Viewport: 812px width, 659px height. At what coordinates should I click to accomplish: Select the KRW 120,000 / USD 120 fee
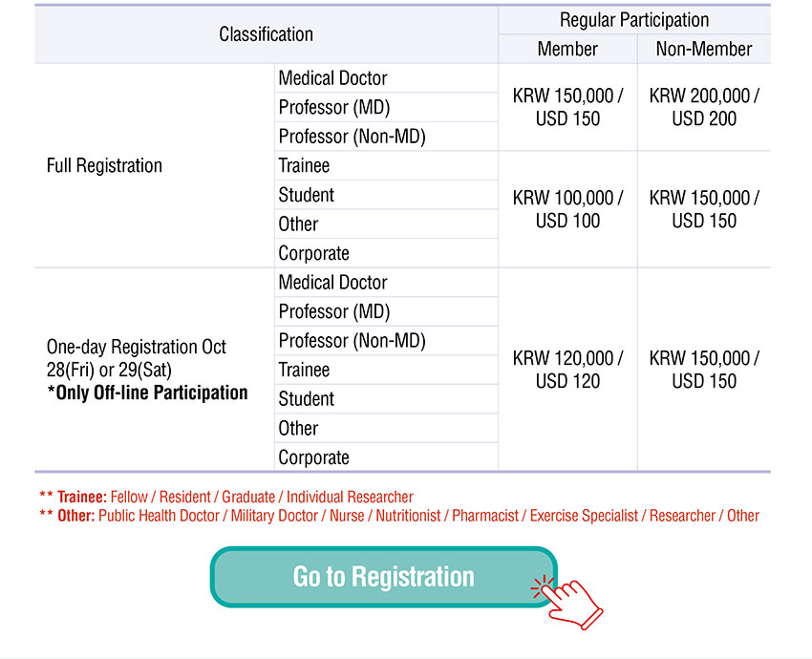point(567,370)
